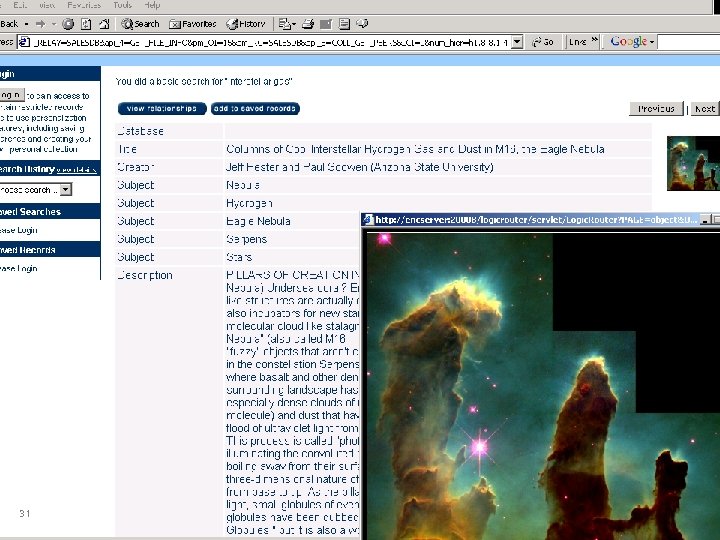Click the Please Login link under Saved Searches
The width and height of the screenshot is (720, 540).
click(x=18, y=231)
